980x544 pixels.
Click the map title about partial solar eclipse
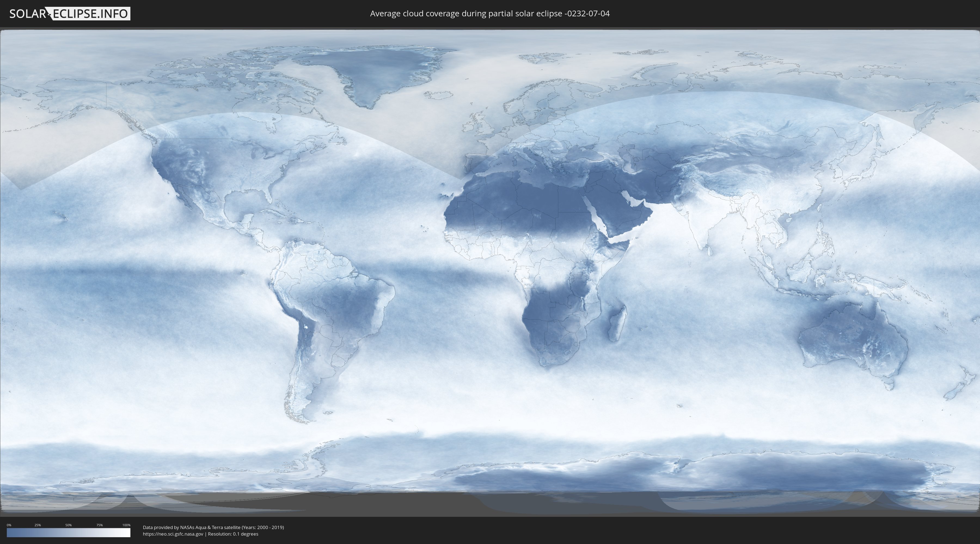490,14
